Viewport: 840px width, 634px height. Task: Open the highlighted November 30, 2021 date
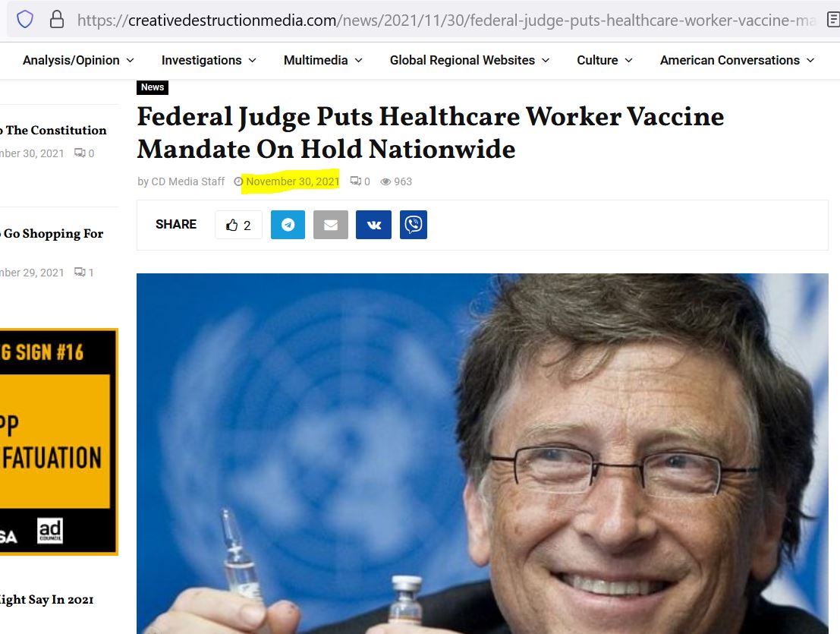click(292, 181)
